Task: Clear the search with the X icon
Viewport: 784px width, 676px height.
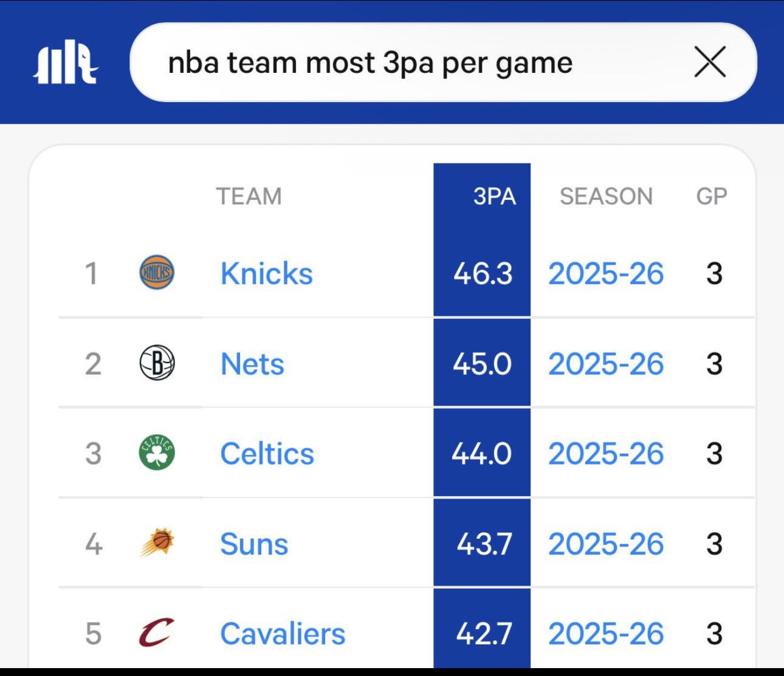Action: tap(710, 62)
